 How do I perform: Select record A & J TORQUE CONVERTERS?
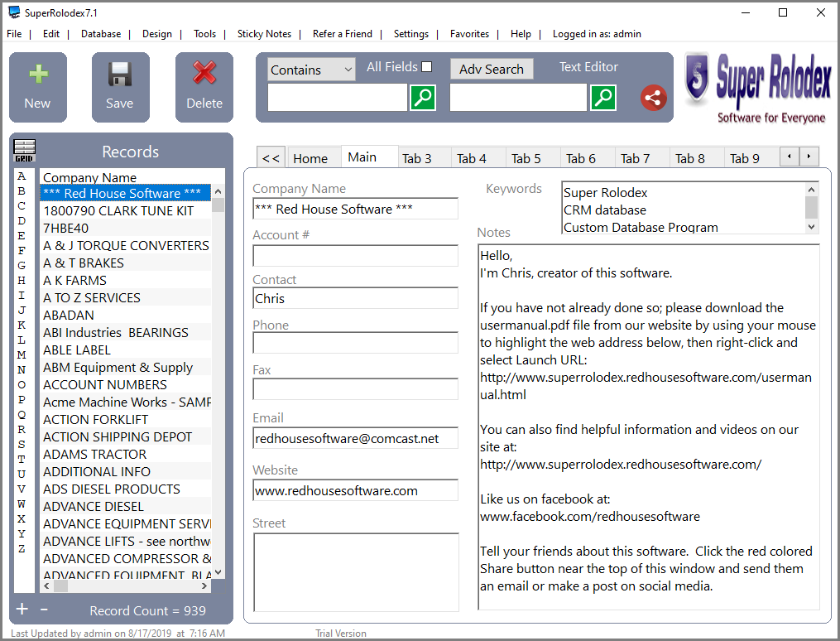tap(126, 245)
